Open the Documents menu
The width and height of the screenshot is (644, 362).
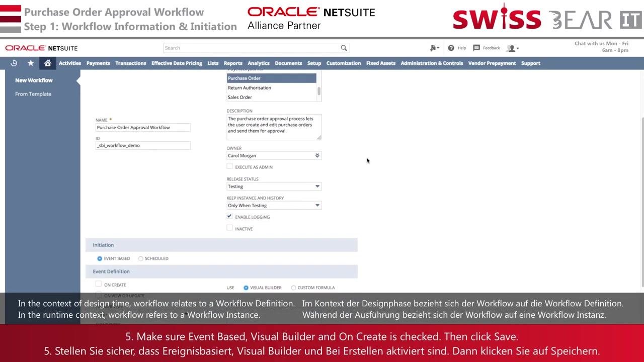pos(288,63)
